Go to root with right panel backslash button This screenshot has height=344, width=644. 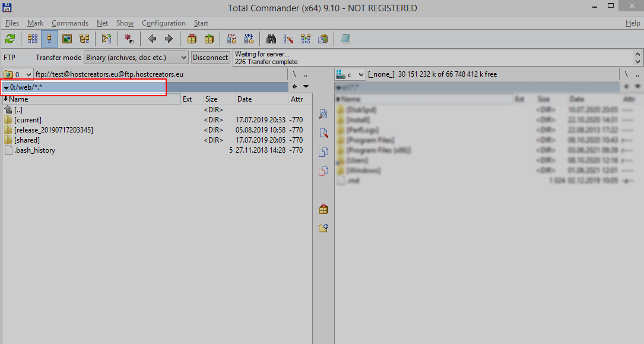(626, 74)
